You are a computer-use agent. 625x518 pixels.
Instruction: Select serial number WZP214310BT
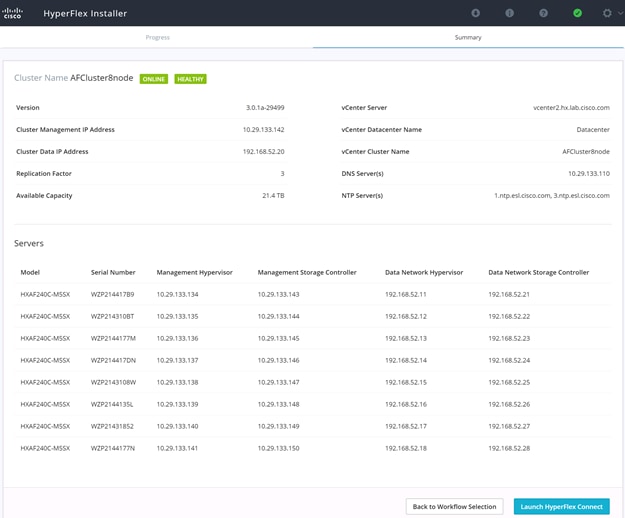pyautogui.click(x=112, y=316)
